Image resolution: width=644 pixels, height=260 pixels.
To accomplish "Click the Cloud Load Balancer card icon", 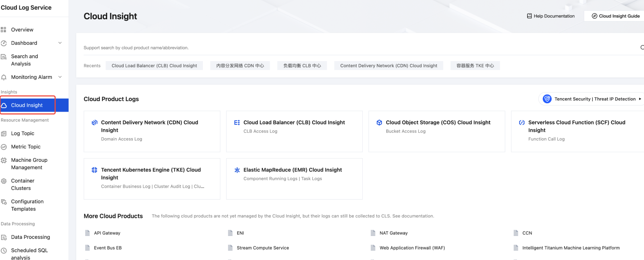I will (237, 123).
